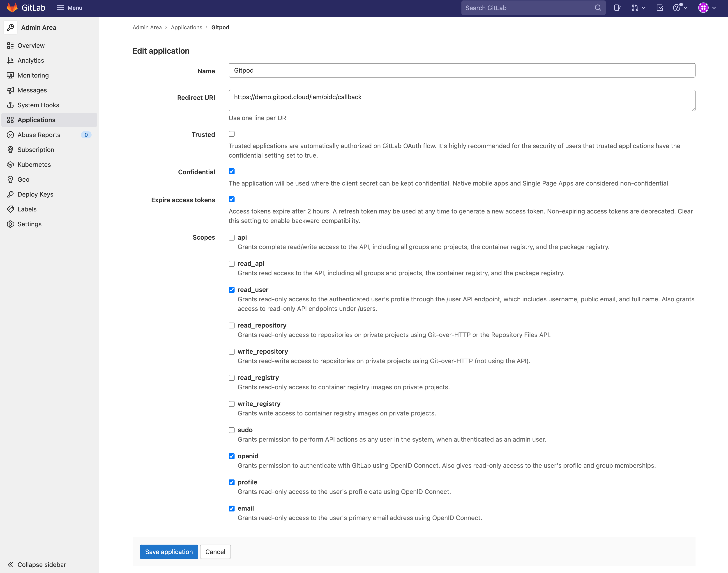Expand the merge requests dropdown
728x573 pixels.
pos(638,8)
